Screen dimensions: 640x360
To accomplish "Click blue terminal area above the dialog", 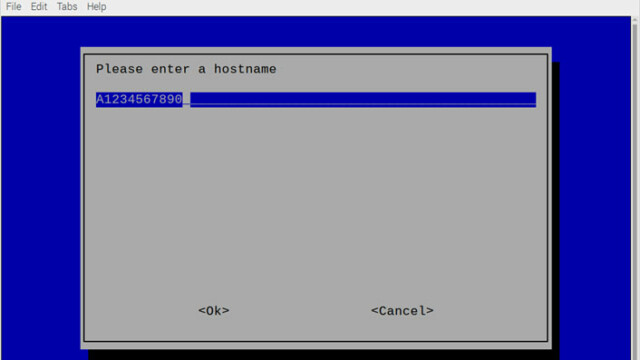I will tap(316, 32).
